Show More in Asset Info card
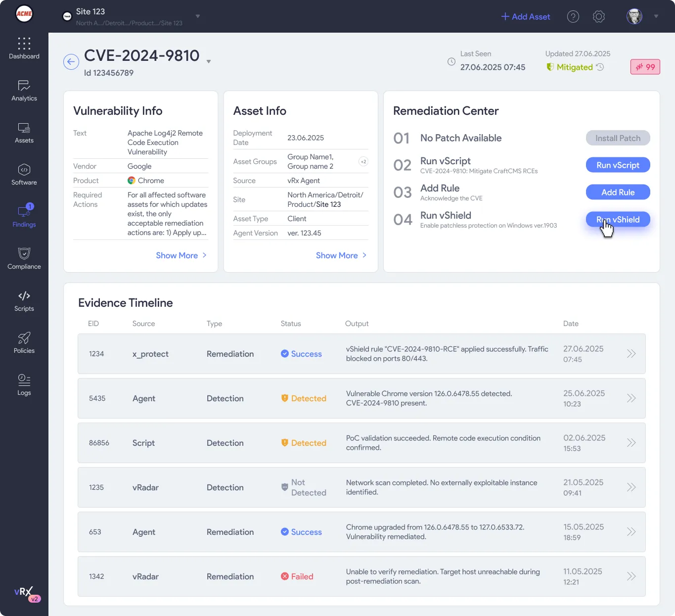This screenshot has width=675, height=616. coord(342,255)
